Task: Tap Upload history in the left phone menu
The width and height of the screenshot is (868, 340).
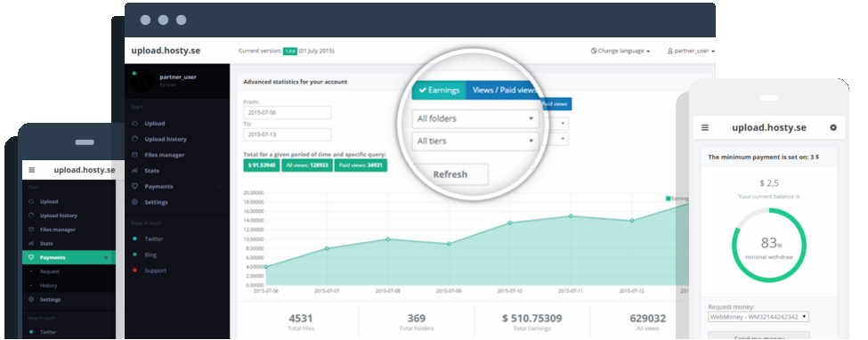Action: click(x=58, y=215)
